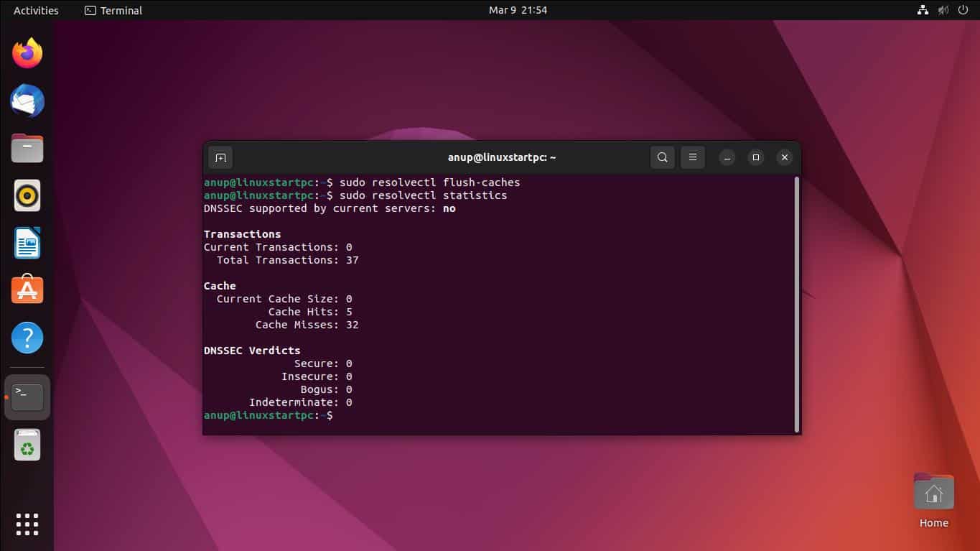Click the Activities button
Image resolution: width=980 pixels, height=551 pixels.
click(x=36, y=10)
